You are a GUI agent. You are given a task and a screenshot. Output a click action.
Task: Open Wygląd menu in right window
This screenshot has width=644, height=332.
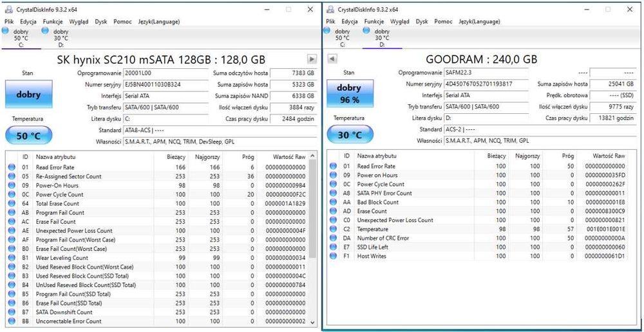[400, 21]
